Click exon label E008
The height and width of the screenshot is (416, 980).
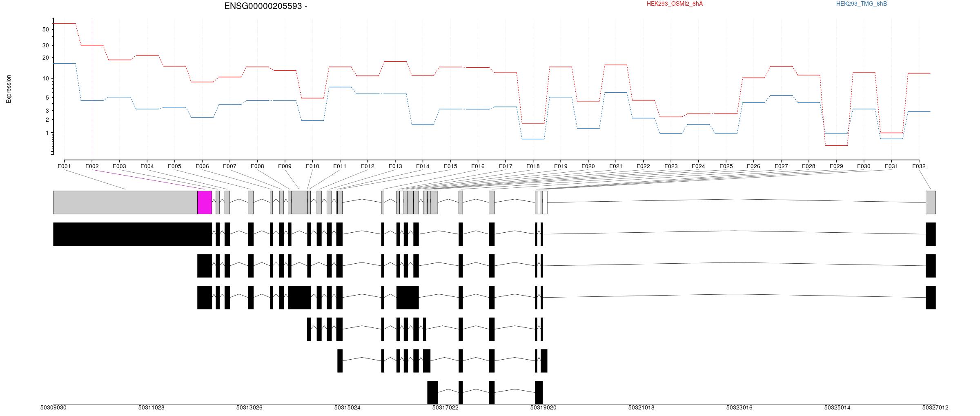[x=257, y=166]
